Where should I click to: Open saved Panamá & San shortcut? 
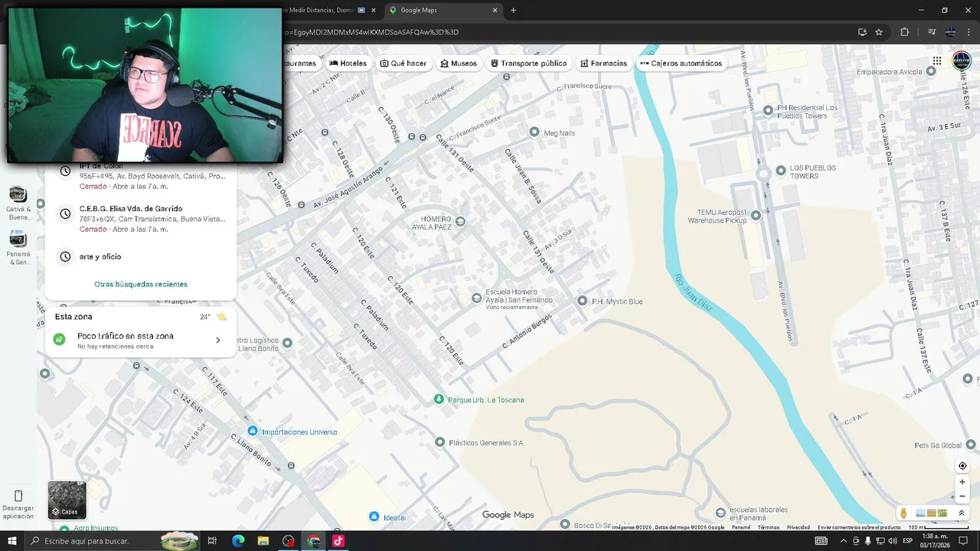click(x=18, y=247)
